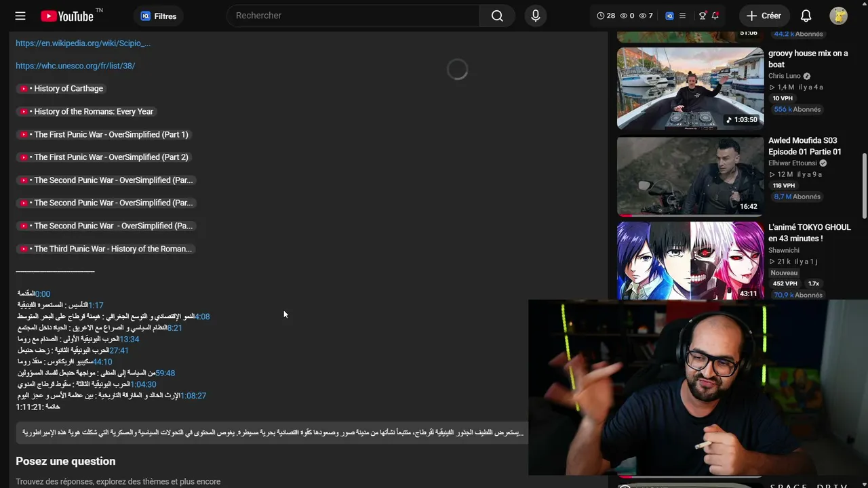The width and height of the screenshot is (868, 488).
Task: Jump to timestamp 1:17
Action: coord(96,306)
